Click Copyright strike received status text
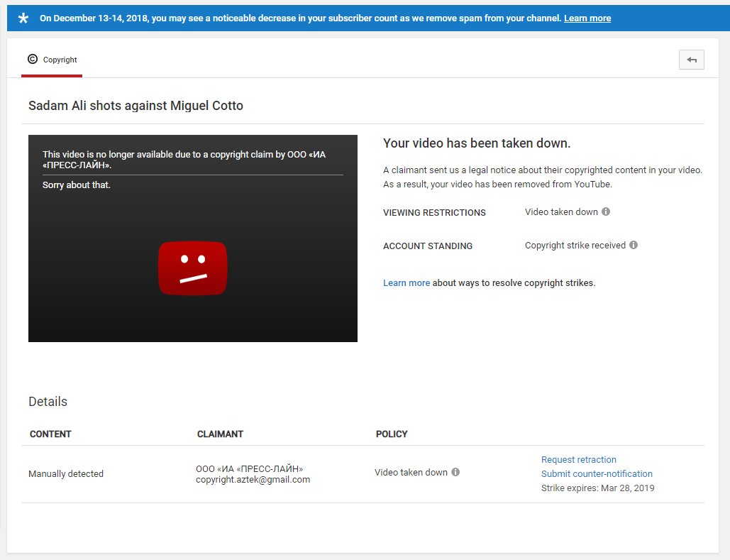This screenshot has height=560, width=730. coord(575,246)
